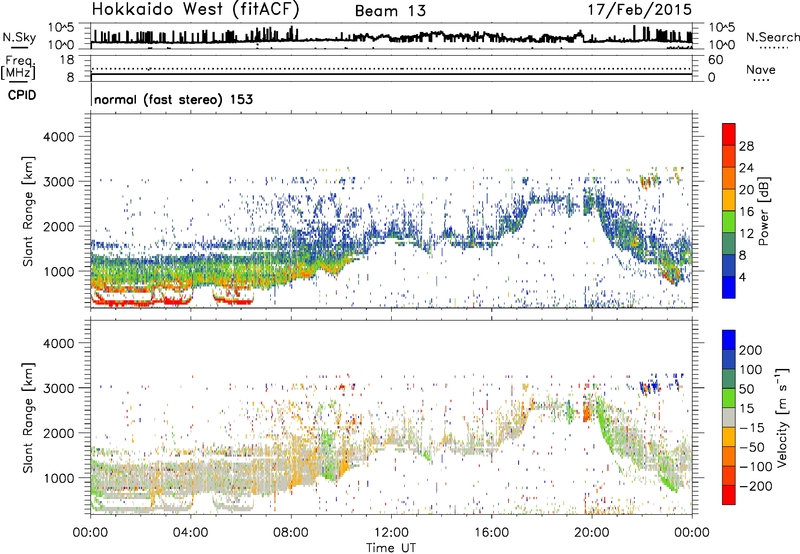The height and width of the screenshot is (554, 800).
Task: Click the "50" tick on the Velocity color bar
Action: tap(746, 389)
